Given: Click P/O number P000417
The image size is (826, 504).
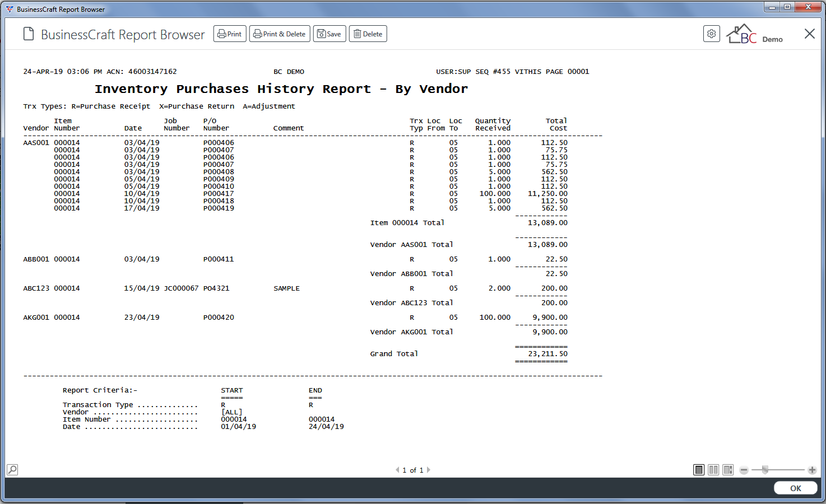Looking at the screenshot, I should coord(219,194).
